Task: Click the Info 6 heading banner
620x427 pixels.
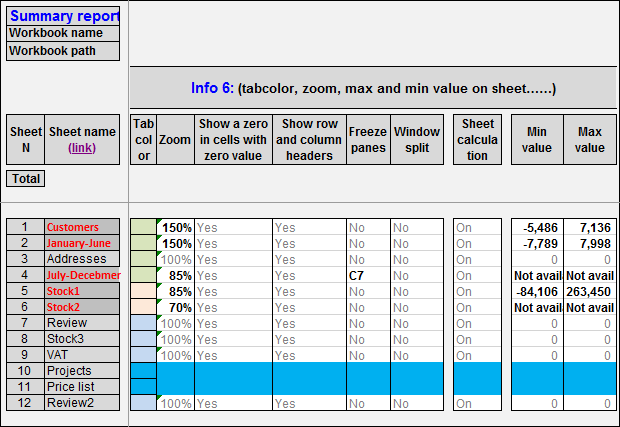Action: (x=373, y=88)
